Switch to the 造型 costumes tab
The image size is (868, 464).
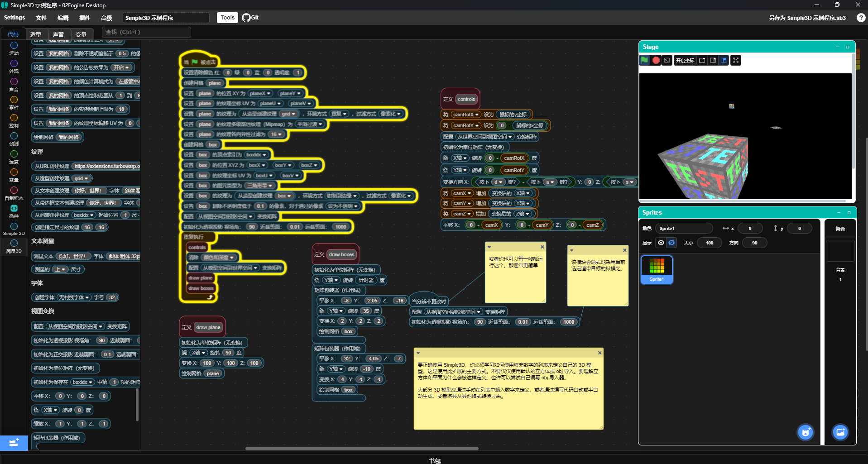click(36, 34)
